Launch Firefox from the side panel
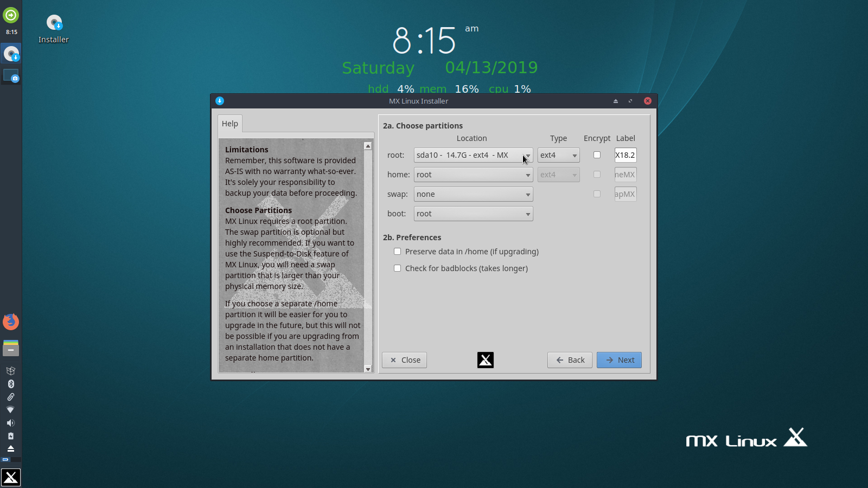Image resolution: width=868 pixels, height=488 pixels. (x=11, y=322)
